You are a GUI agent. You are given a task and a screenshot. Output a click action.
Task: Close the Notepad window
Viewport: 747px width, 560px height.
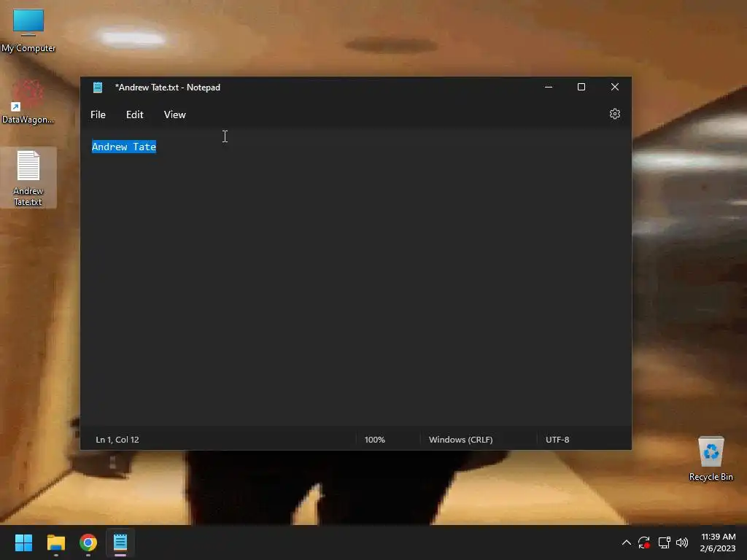pyautogui.click(x=614, y=87)
